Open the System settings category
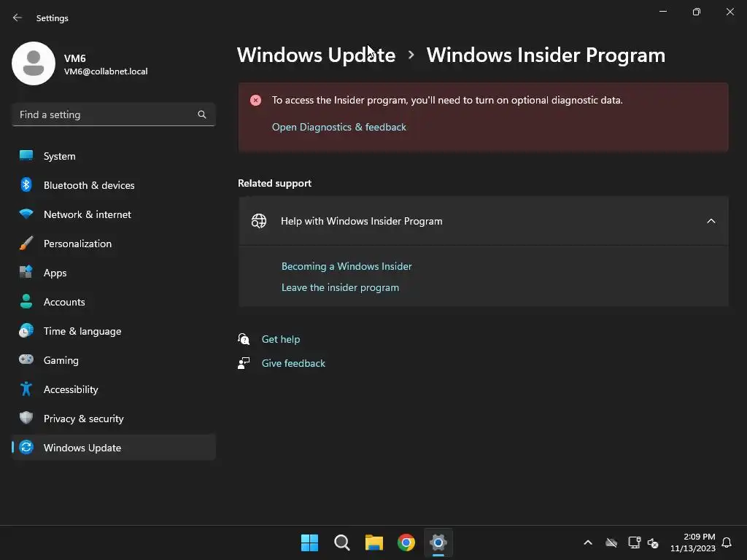 (x=113, y=156)
